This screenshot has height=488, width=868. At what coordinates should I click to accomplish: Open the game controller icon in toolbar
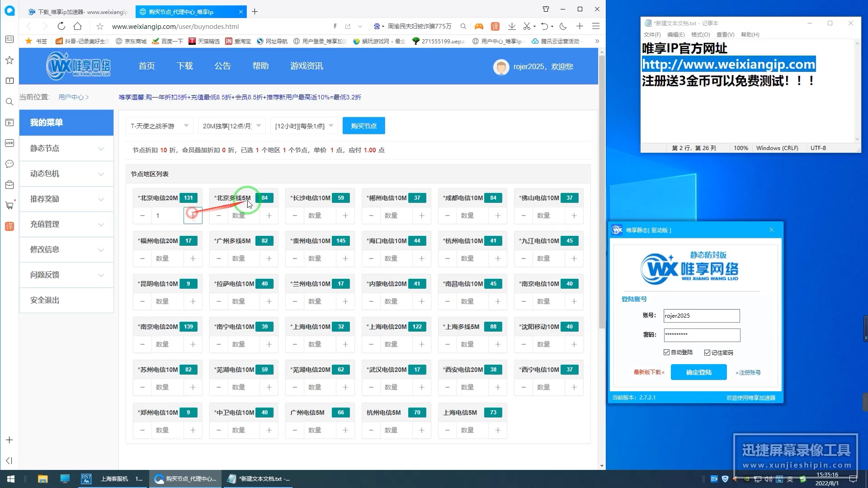pyautogui.click(x=479, y=26)
